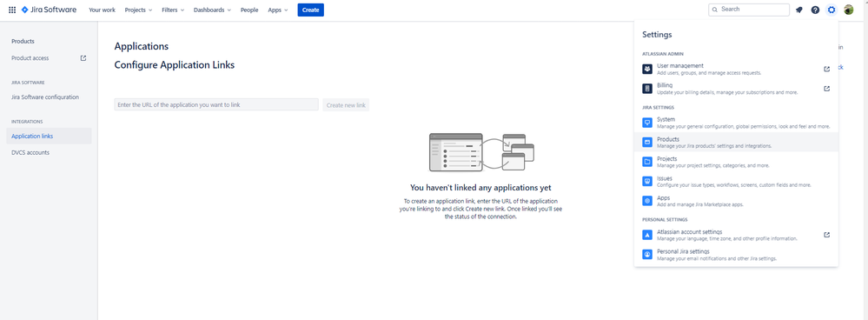Open Personal Jira settings entry
This screenshot has width=868, height=320.
point(736,255)
